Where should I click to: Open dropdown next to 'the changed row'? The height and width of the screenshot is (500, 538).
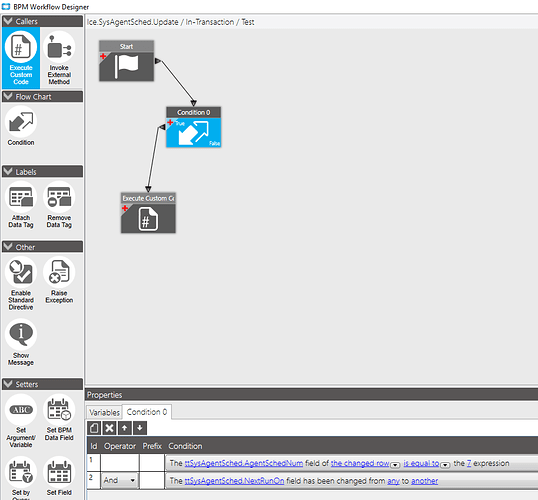pos(395,465)
